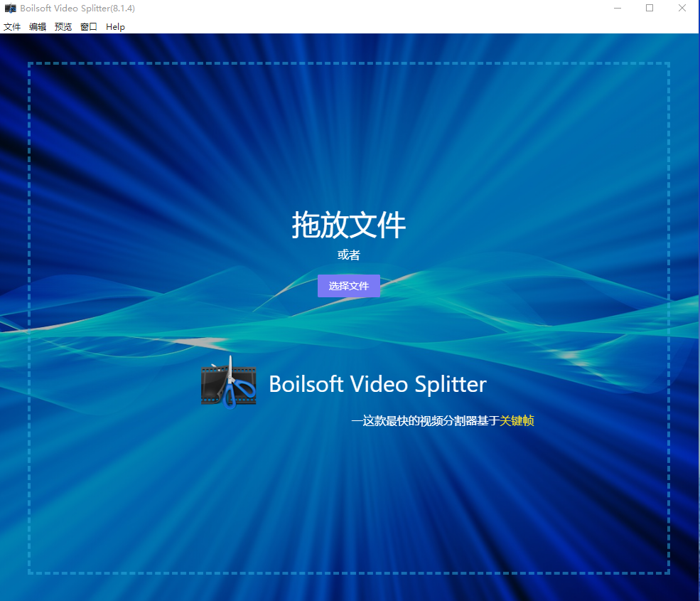
Task: Maximize the Boilsoft Video Splitter window
Action: (x=650, y=9)
